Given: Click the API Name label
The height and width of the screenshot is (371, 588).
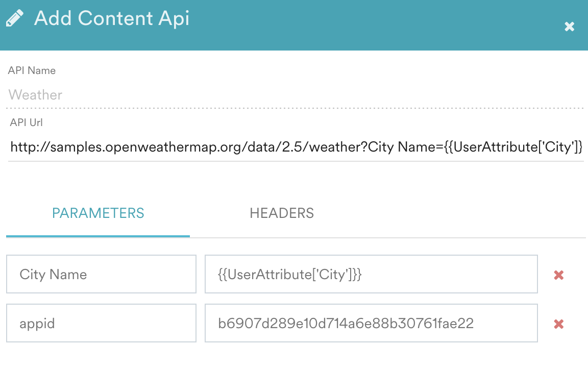Looking at the screenshot, I should tap(32, 71).
